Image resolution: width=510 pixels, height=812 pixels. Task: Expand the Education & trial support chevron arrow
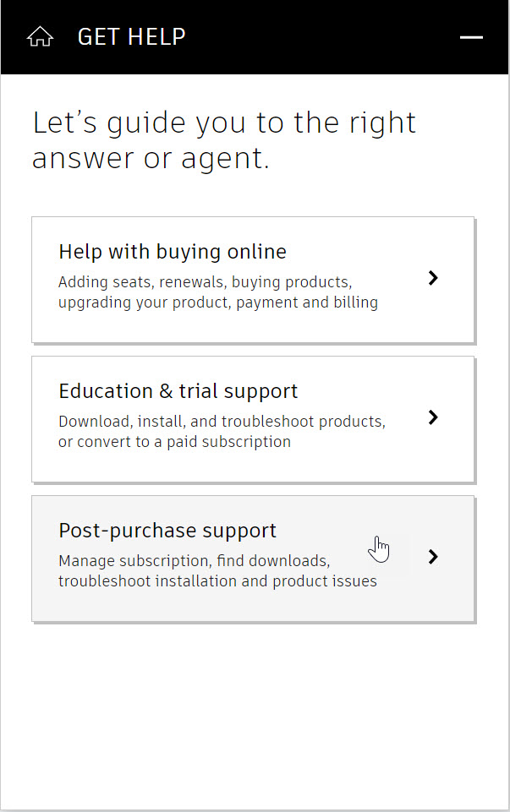coord(433,417)
